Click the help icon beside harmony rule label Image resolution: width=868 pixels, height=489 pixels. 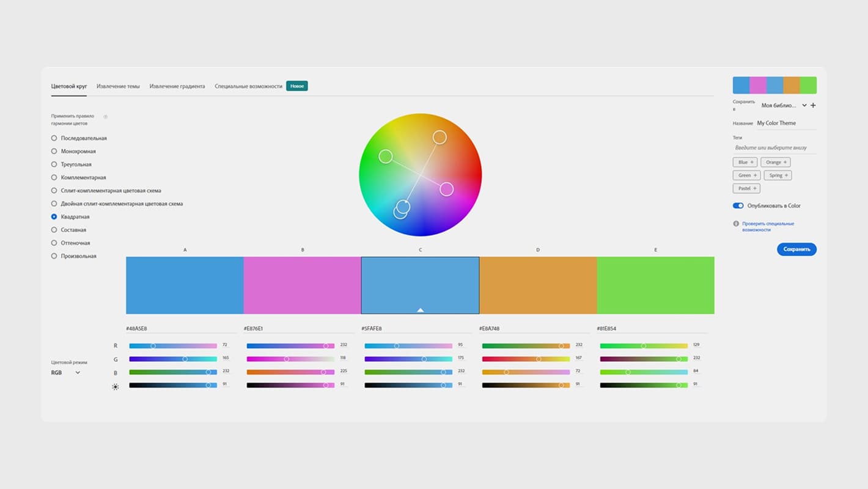point(105,117)
